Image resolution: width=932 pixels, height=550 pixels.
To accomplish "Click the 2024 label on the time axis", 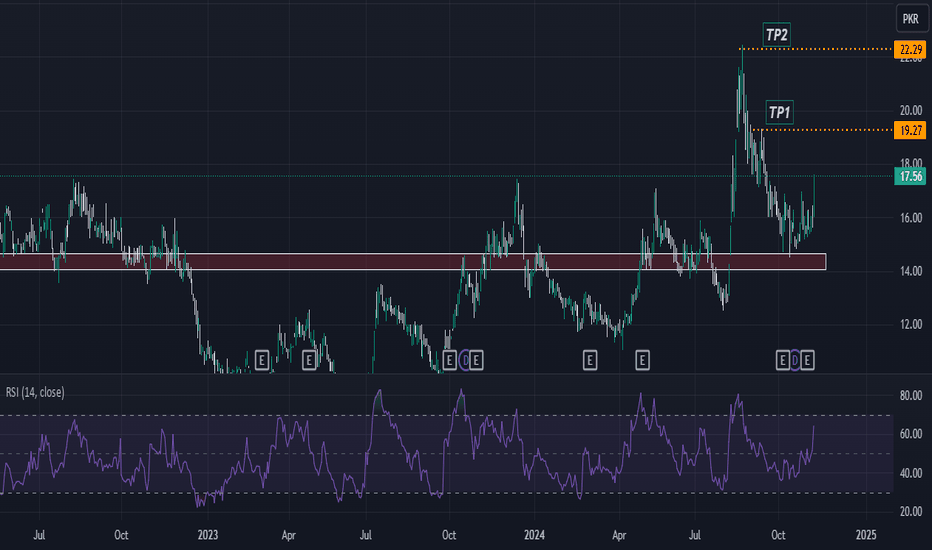I will coord(534,535).
